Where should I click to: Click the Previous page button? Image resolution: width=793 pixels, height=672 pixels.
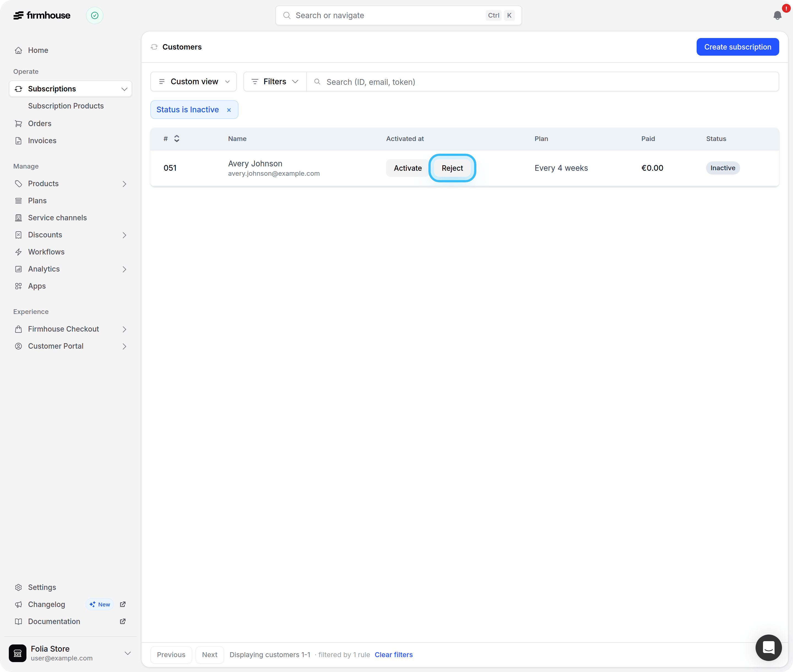point(171,654)
